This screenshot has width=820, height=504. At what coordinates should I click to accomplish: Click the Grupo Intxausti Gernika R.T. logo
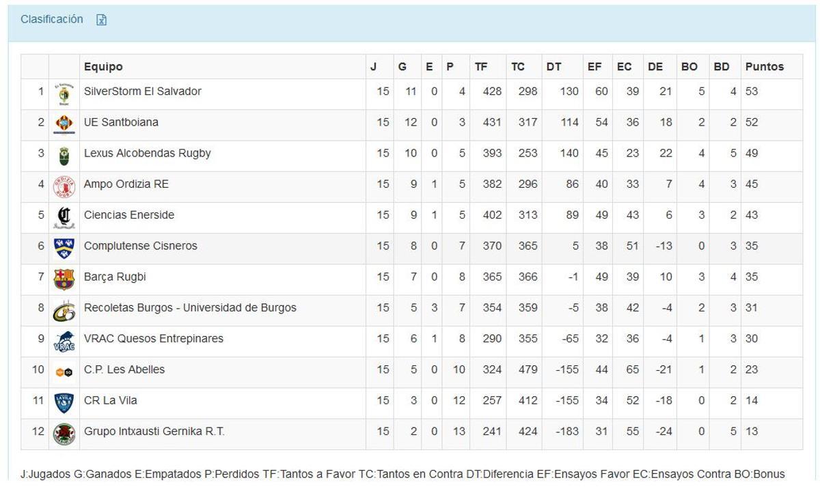64,434
